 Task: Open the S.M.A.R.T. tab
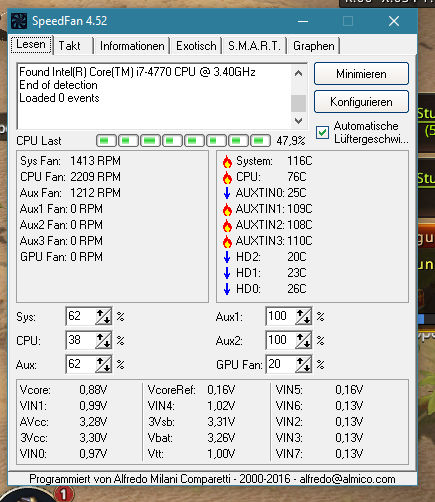pyautogui.click(x=255, y=46)
